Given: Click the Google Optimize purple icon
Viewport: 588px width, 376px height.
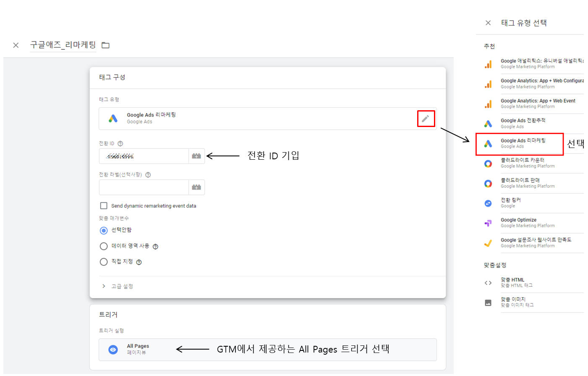Looking at the screenshot, I should click(x=488, y=223).
